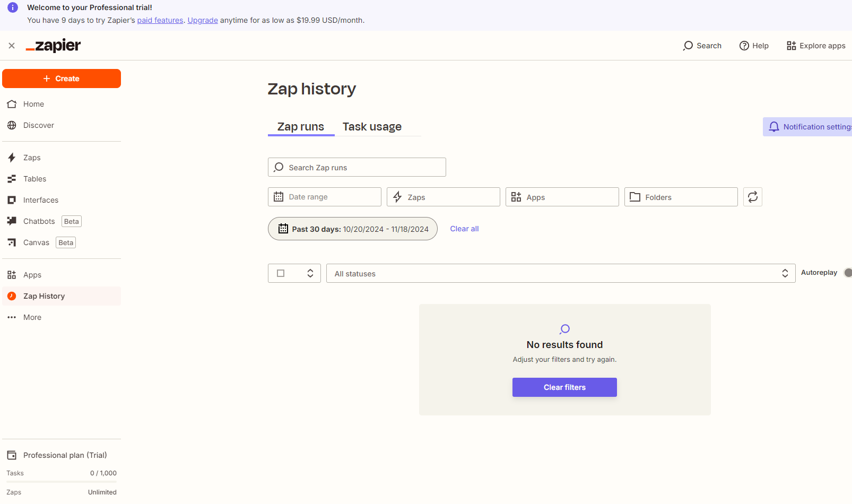This screenshot has height=504, width=852.
Task: Click the Clear all link
Action: (x=464, y=229)
